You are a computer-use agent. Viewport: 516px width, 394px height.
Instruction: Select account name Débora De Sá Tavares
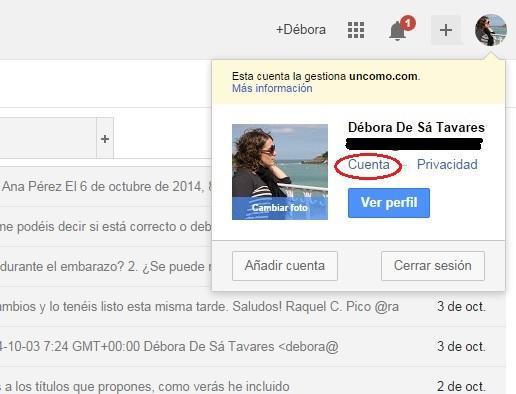click(x=416, y=127)
